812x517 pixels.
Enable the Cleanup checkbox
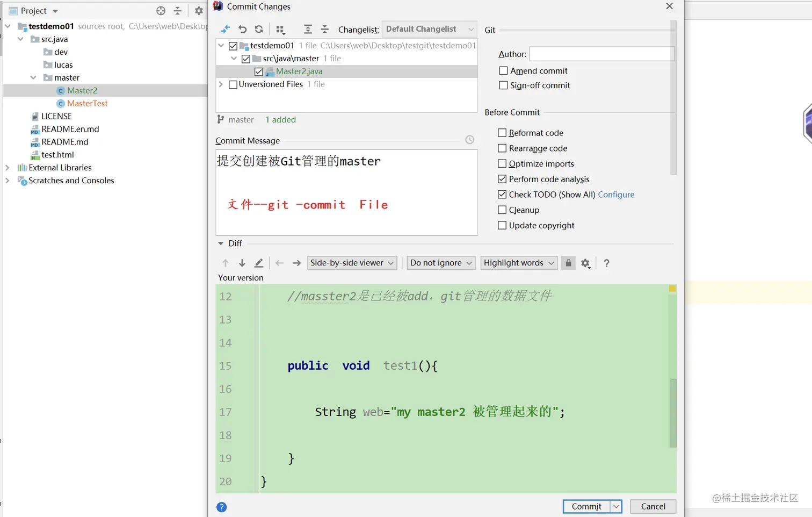click(502, 210)
